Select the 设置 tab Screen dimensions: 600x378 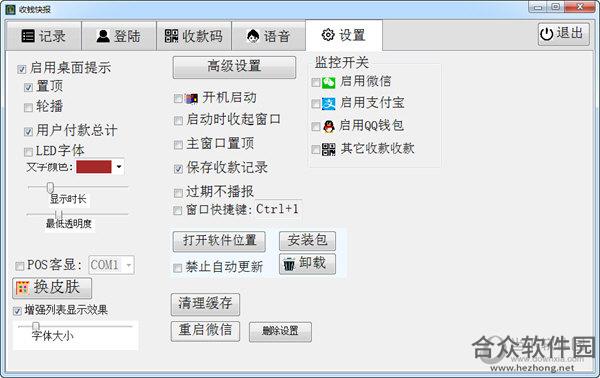tap(344, 35)
